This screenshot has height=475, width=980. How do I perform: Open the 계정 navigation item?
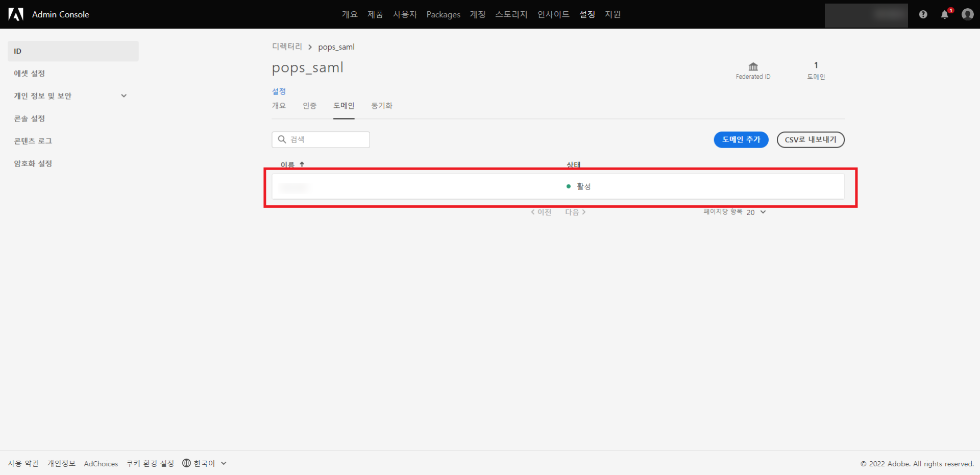(478, 14)
